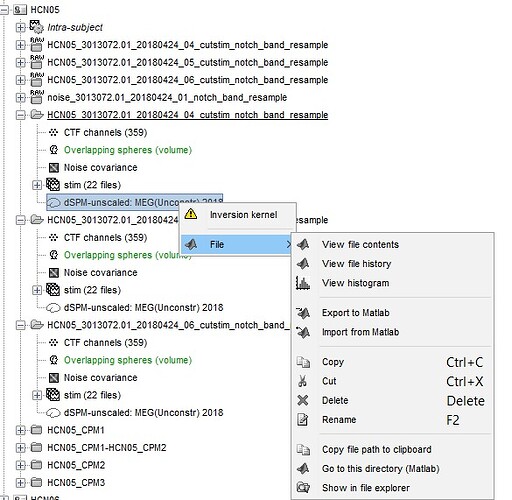
Task: Expand the HCN05_CPM1-HCN05_CPM2 folder
Action: point(20,448)
